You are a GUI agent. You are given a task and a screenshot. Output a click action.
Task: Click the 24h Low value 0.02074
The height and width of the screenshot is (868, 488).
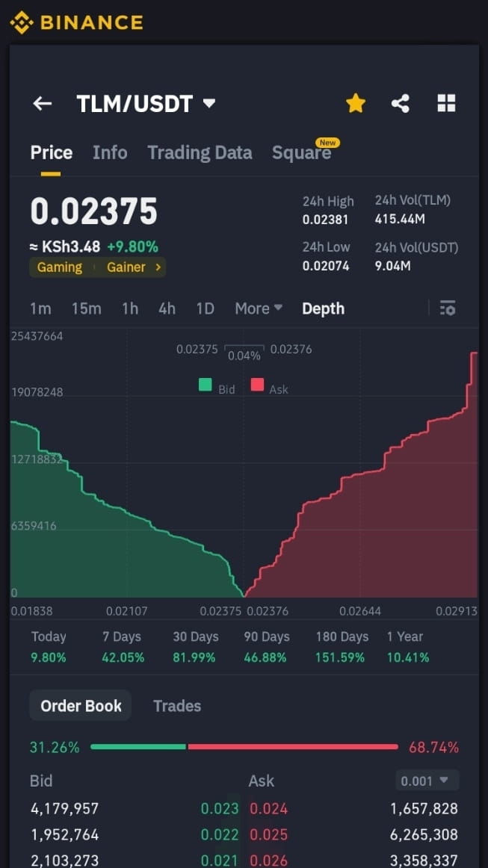click(326, 266)
